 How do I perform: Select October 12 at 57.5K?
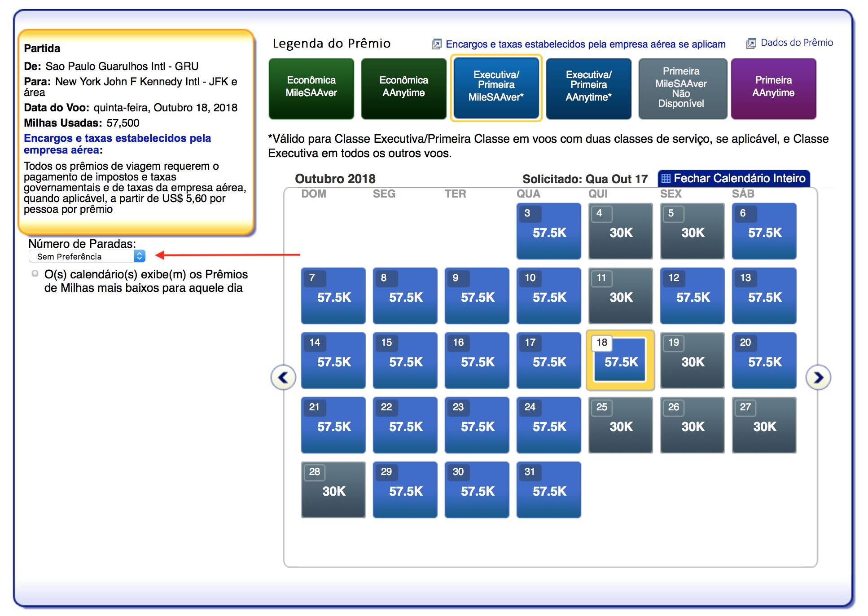pyautogui.click(x=693, y=295)
